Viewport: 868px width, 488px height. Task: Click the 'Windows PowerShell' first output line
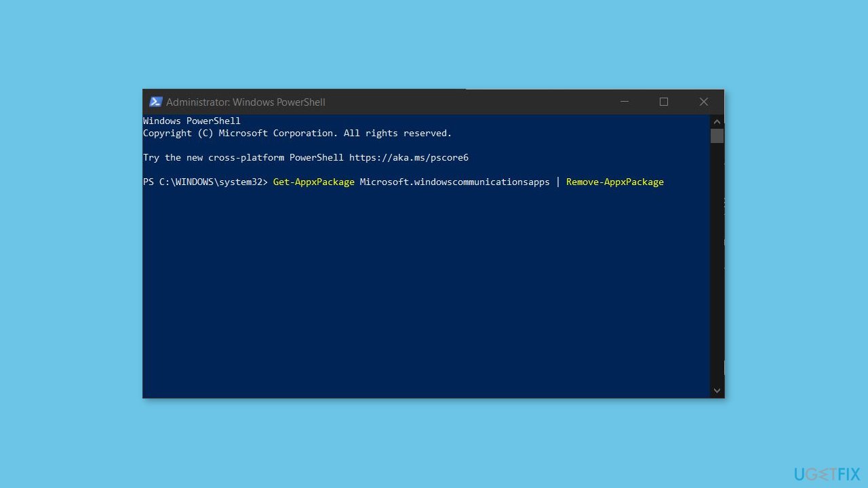coord(192,121)
